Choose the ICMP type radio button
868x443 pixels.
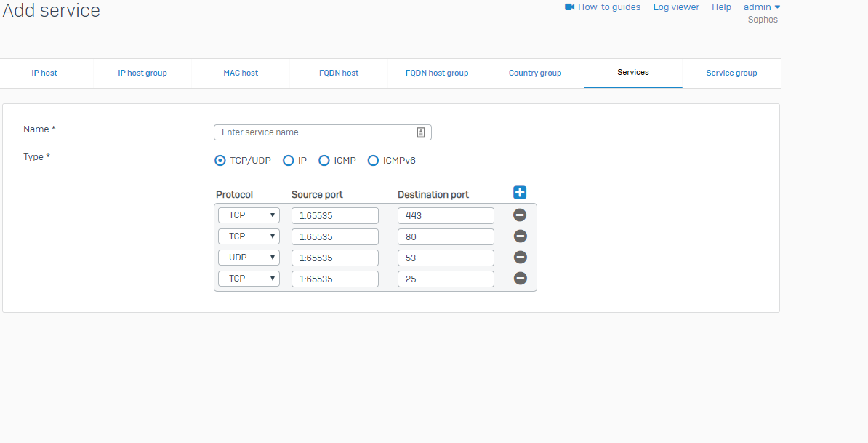324,161
